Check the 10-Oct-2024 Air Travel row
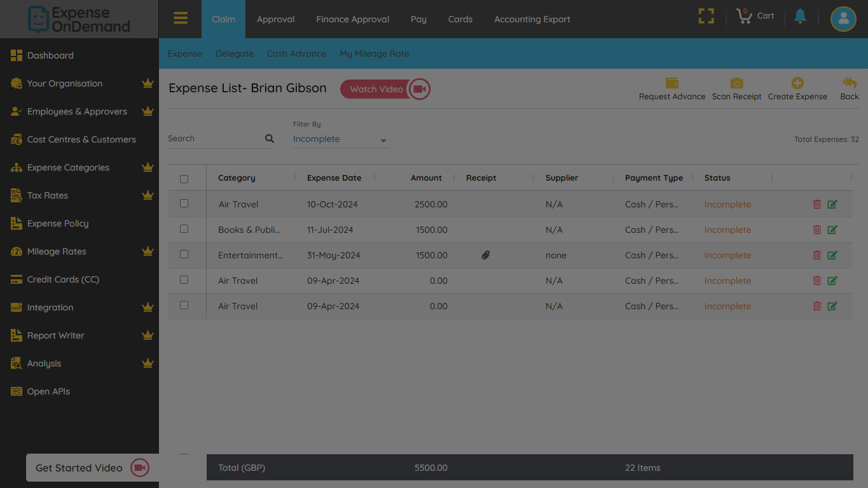The image size is (868, 488). tap(184, 204)
